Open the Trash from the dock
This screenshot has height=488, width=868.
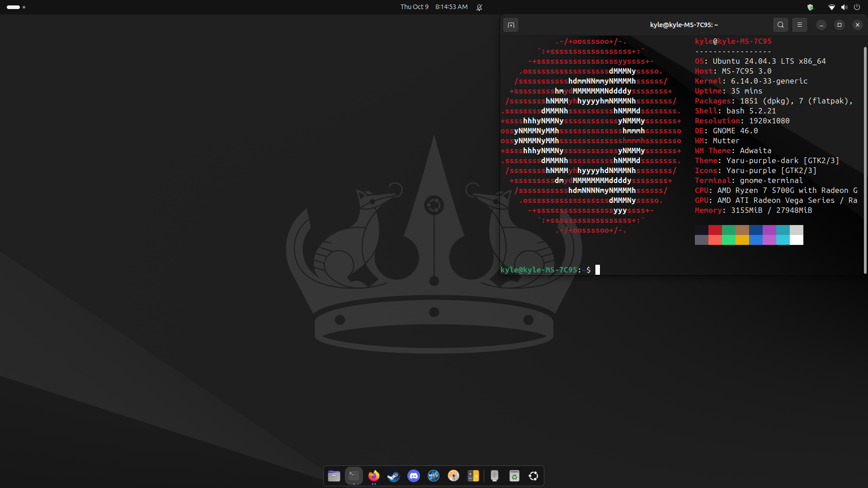[514, 476]
